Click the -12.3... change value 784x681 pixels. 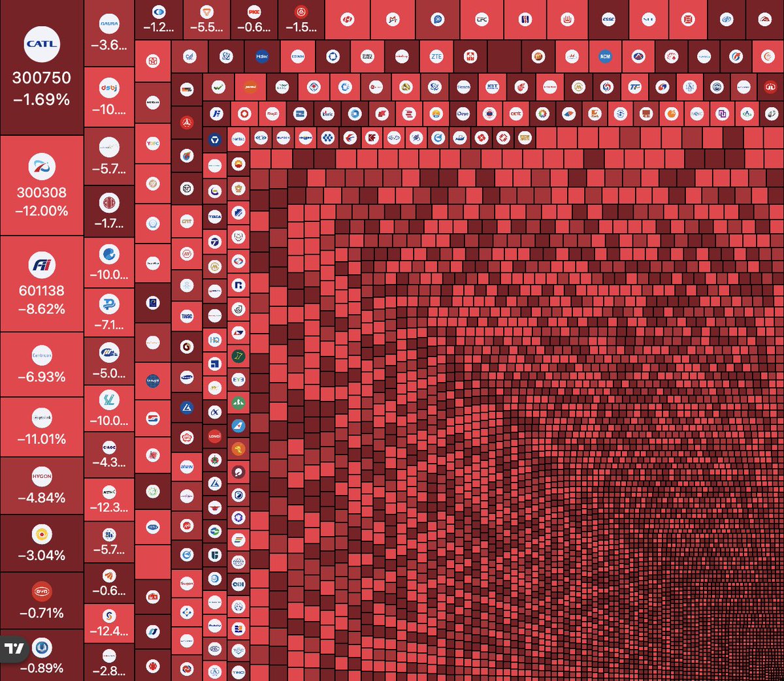click(x=109, y=507)
